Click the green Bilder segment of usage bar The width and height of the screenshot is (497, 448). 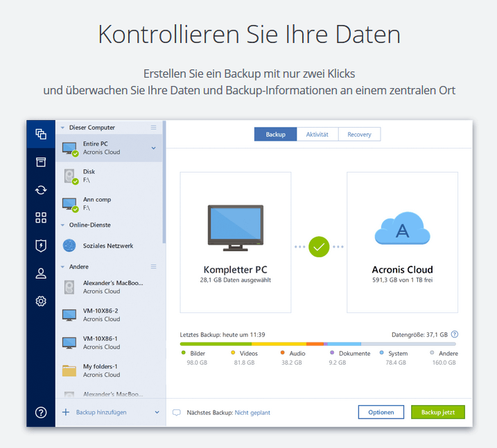[216, 344]
